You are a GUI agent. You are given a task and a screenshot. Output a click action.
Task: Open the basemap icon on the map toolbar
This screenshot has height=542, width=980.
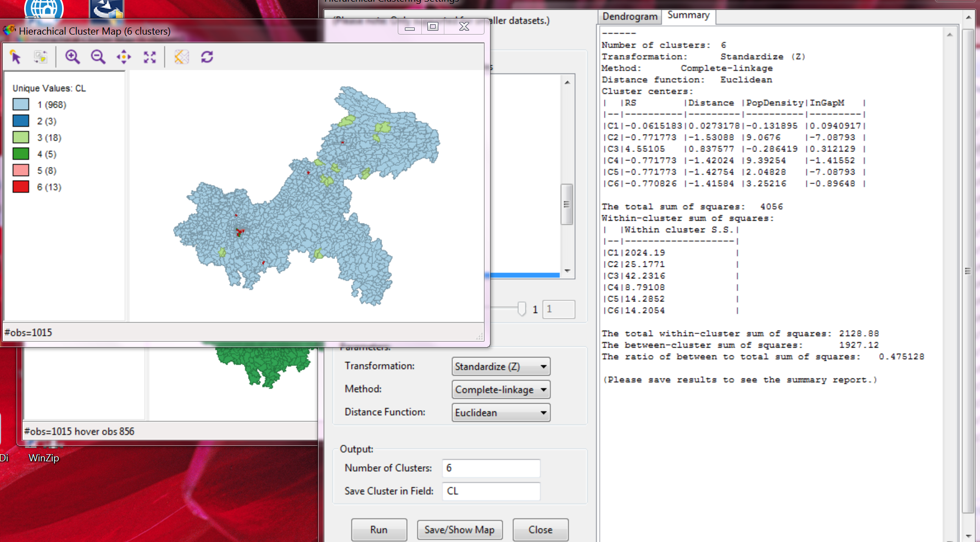point(181,57)
